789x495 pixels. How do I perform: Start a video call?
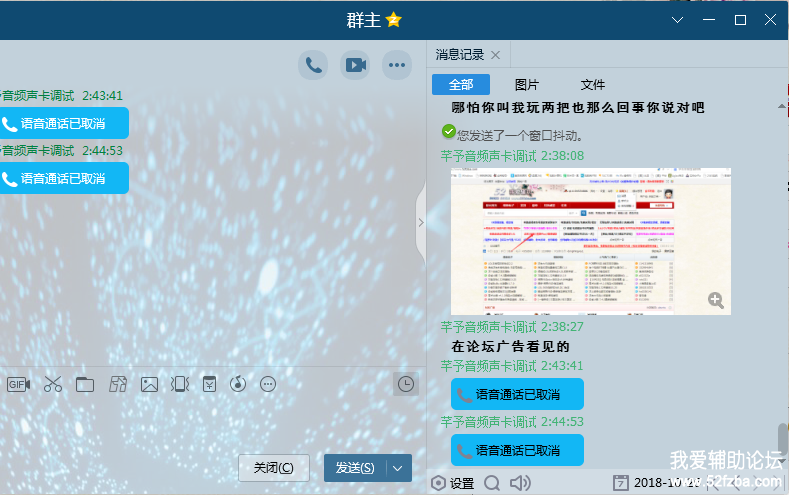tap(356, 65)
